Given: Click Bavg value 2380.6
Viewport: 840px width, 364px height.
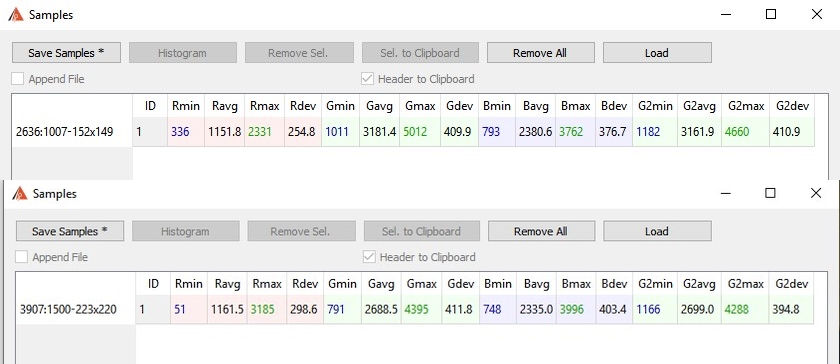Looking at the screenshot, I should [535, 131].
